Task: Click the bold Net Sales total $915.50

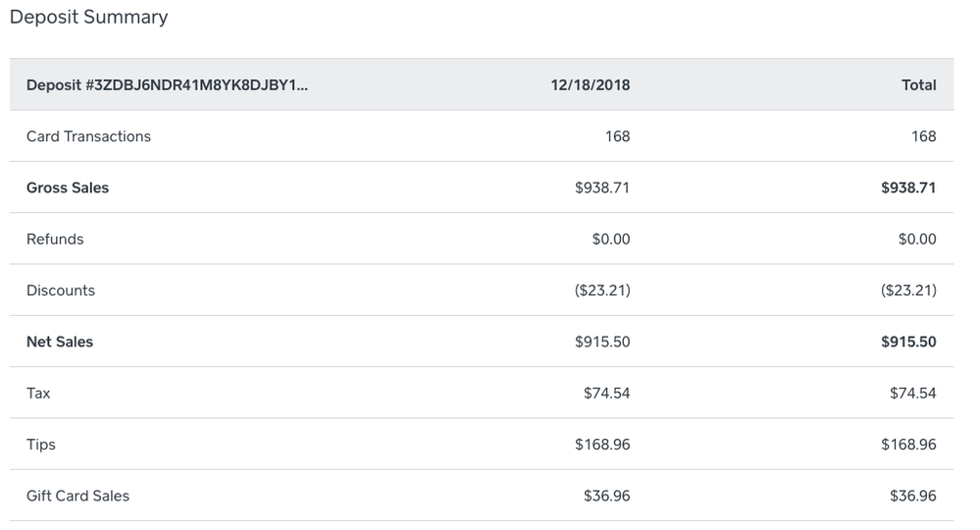Action: [908, 343]
